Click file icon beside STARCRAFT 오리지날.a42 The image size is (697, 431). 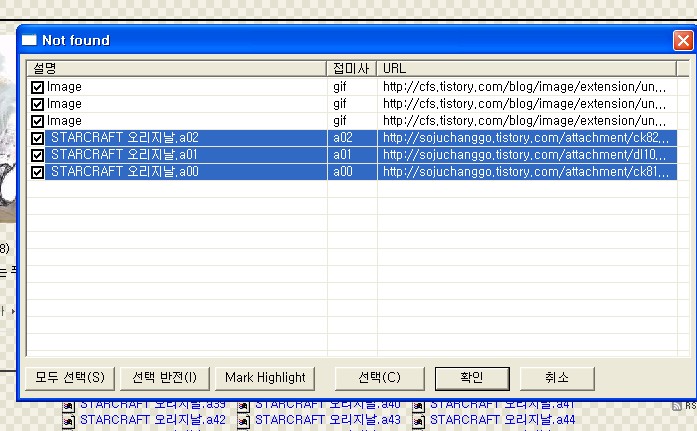pyautogui.click(x=68, y=421)
